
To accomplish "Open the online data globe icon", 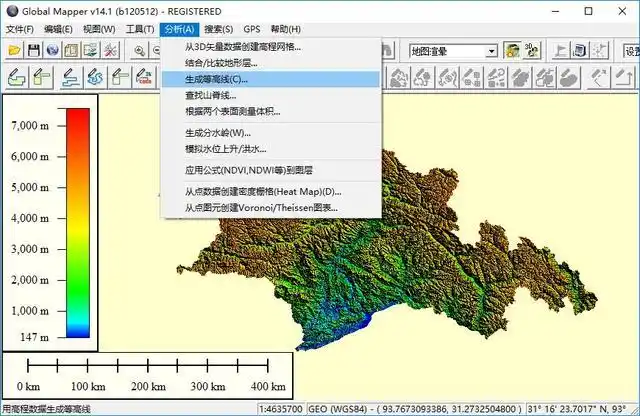I will point(52,50).
